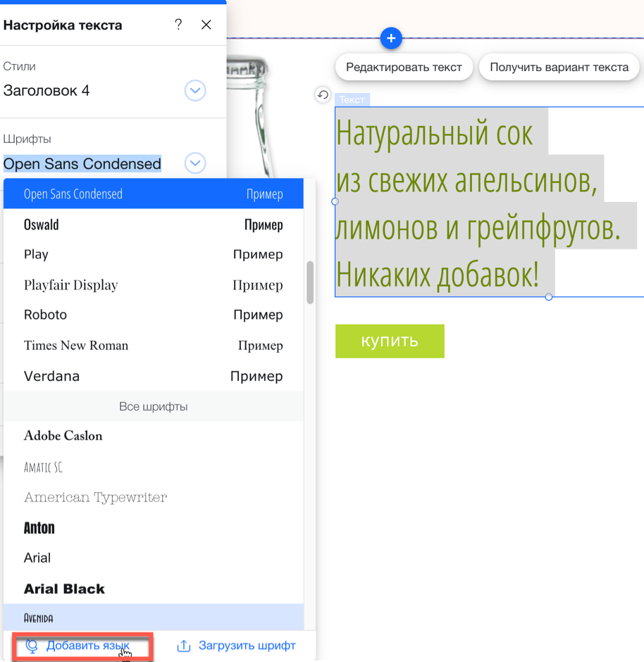Click the globe icon beside Добавить язык
The height and width of the screenshot is (662, 644).
click(x=32, y=646)
